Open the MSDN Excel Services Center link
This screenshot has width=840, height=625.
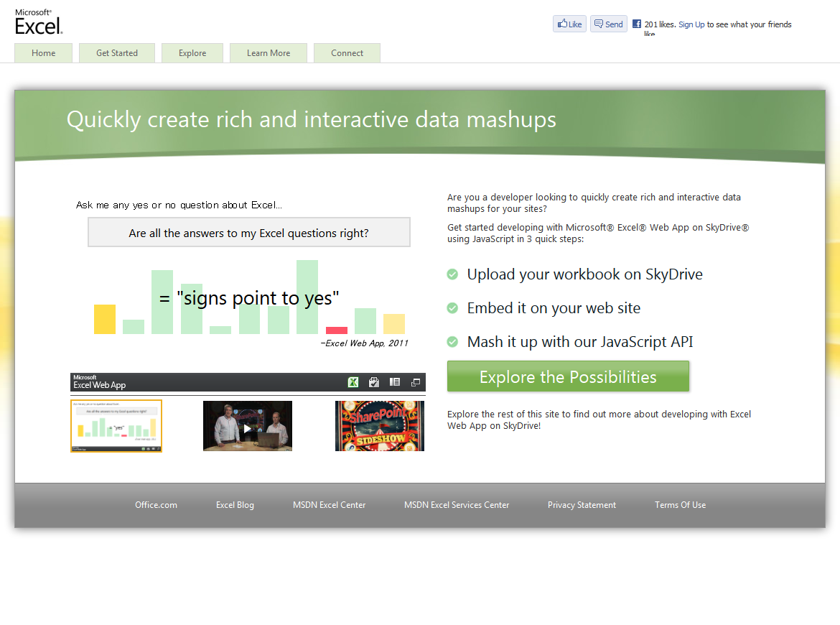click(457, 505)
